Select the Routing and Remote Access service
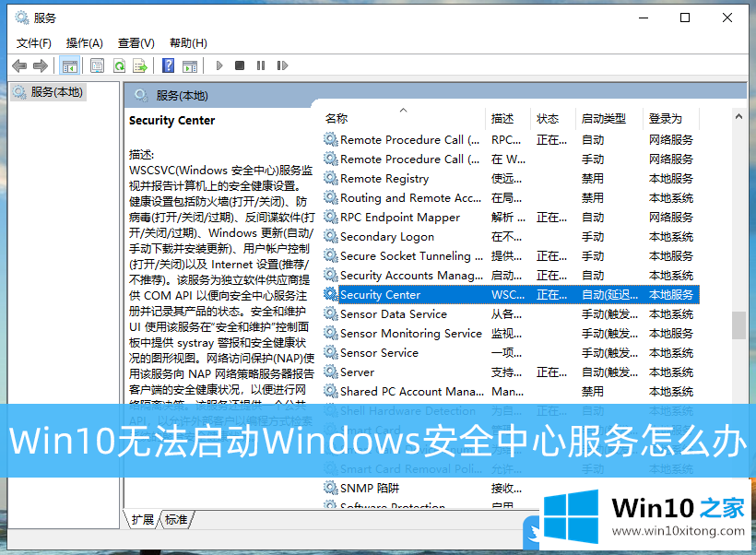The image size is (756, 555). point(511,198)
